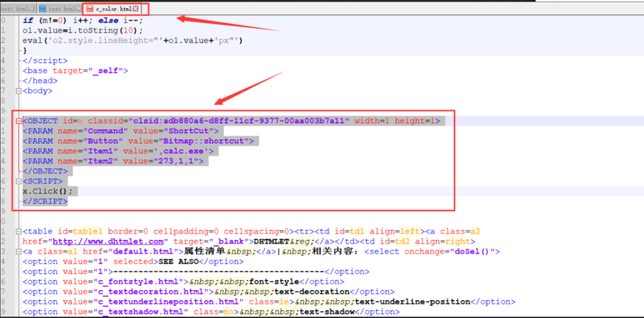Click the 'SEE ALSO' option text

[179, 262]
